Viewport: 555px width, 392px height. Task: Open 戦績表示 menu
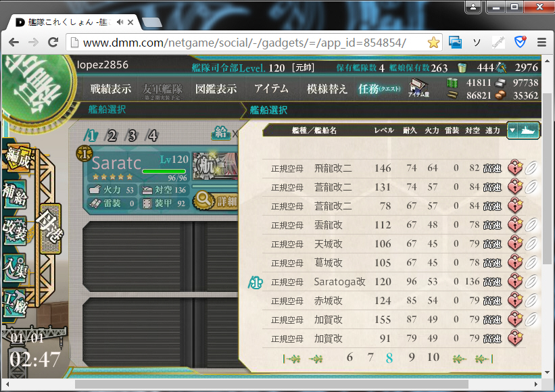click(x=111, y=89)
